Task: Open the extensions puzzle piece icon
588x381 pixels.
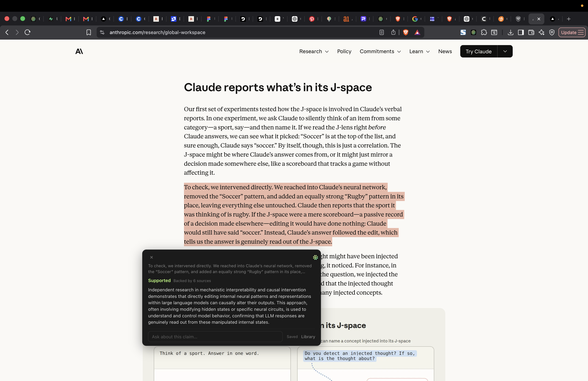Action: tap(484, 32)
